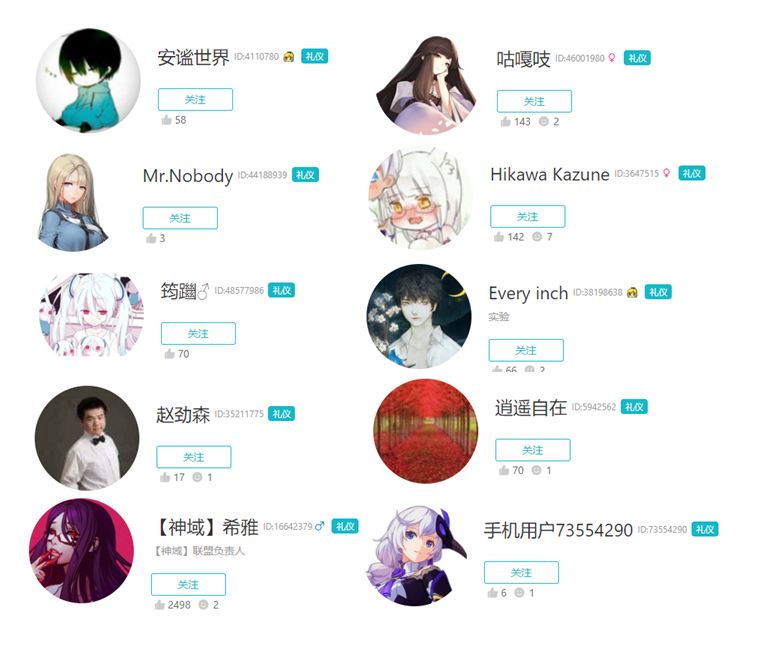
Task: Open the red forest avatar of 逍遥自在
Action: pyautogui.click(x=426, y=431)
